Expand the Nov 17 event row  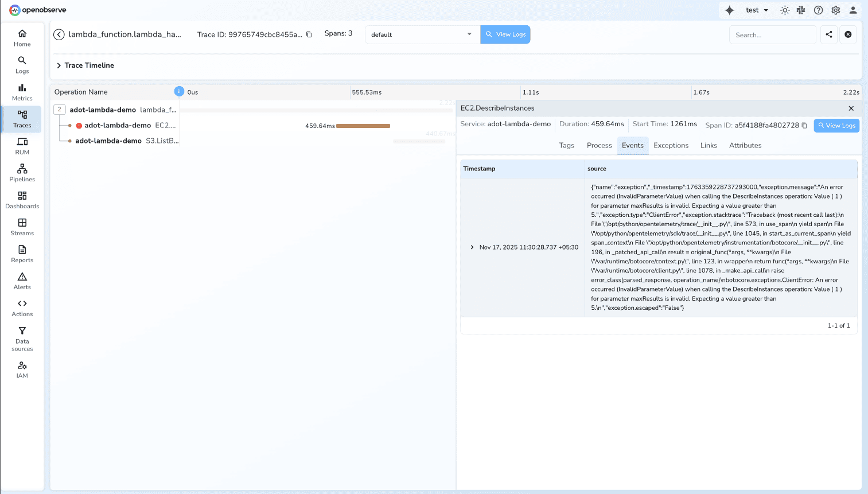point(472,247)
